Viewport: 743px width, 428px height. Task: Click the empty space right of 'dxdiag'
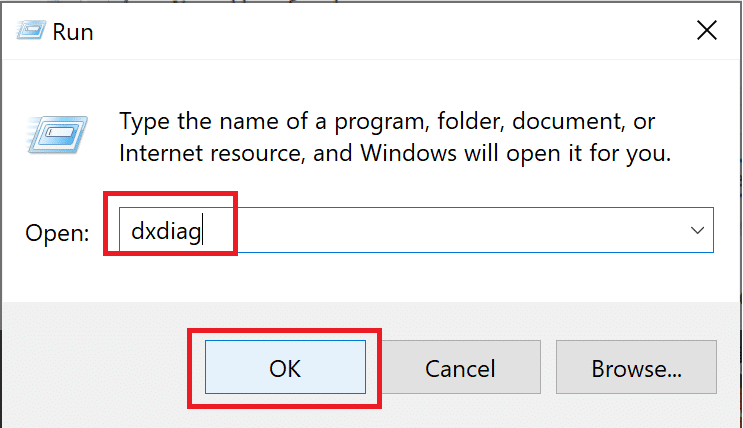450,232
